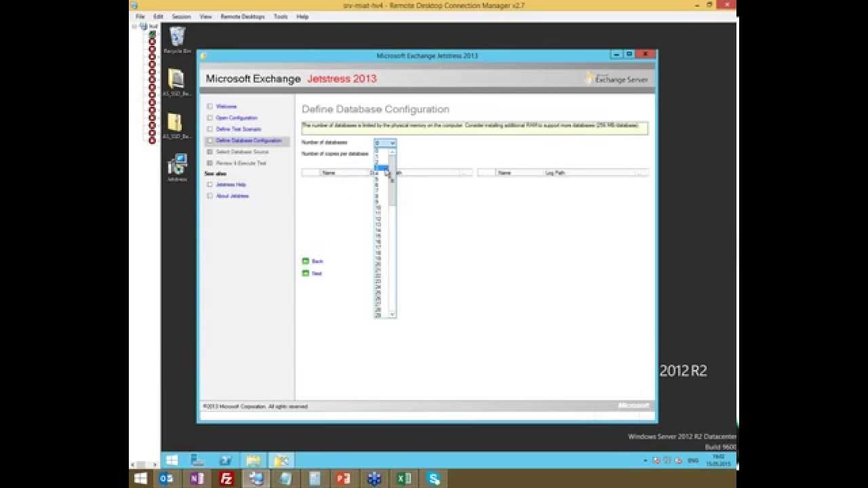Select Remote Desktop Connection Manager taskbar icon
Screen dimensions: 868x488
[256, 479]
